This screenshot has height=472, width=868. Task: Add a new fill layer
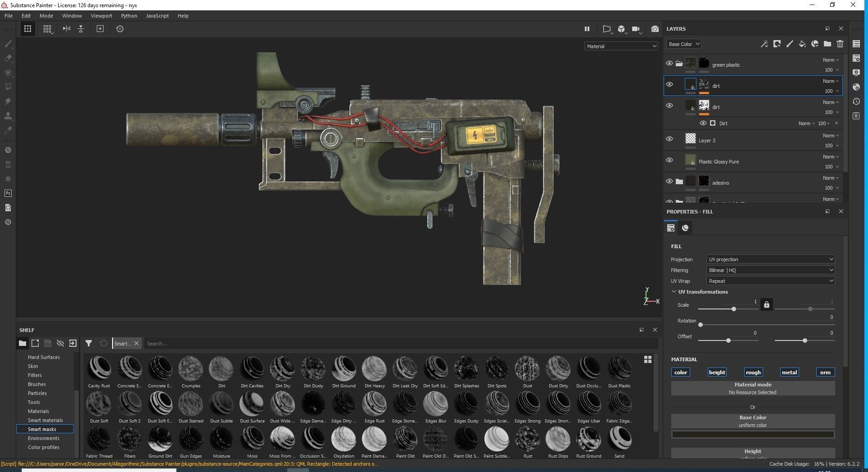tap(802, 44)
